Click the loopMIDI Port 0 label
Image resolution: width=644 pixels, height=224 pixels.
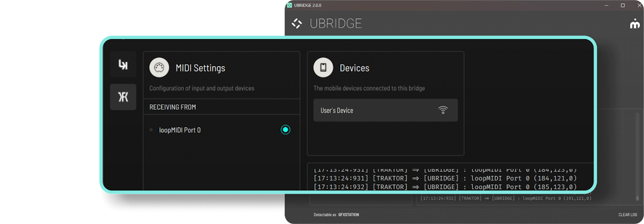(x=180, y=130)
